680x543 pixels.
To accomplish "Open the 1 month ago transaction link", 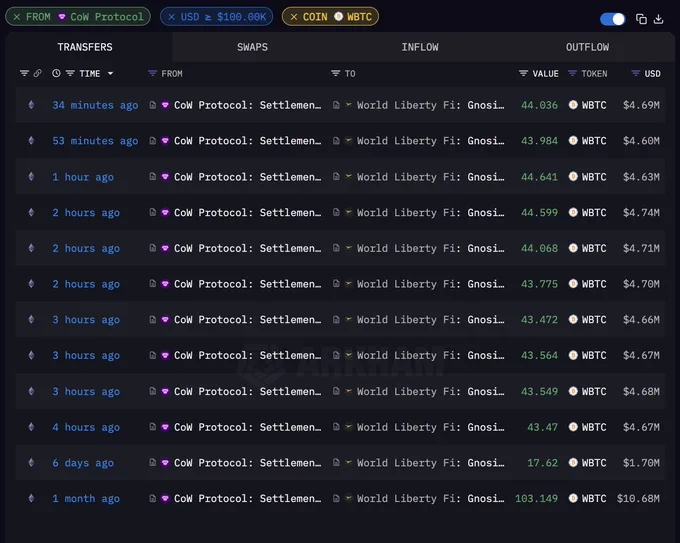I will [x=86, y=499].
